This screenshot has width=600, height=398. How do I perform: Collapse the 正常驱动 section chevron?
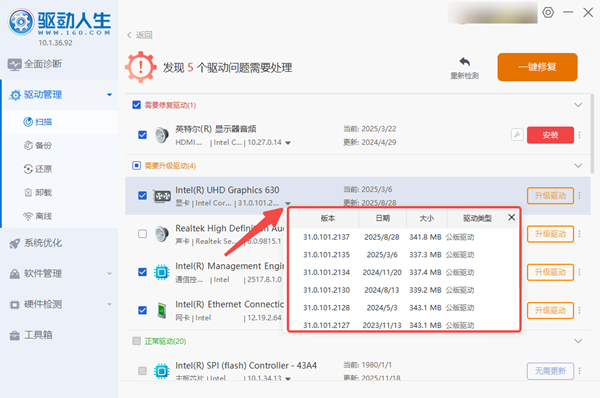click(x=578, y=341)
